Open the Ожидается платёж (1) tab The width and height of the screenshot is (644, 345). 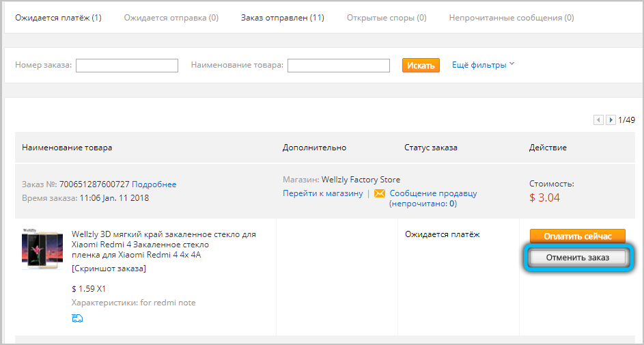pyautogui.click(x=58, y=17)
